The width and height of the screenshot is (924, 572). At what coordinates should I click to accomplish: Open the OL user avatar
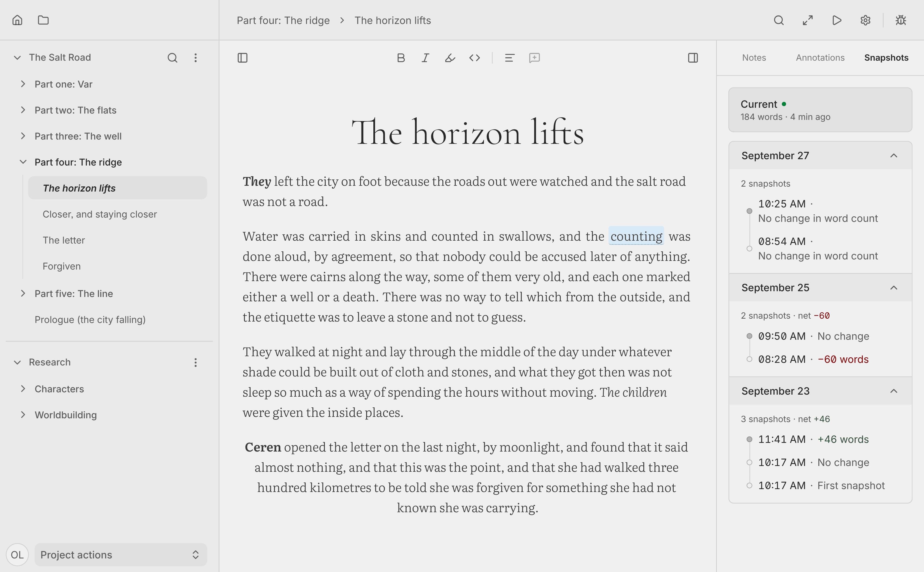pos(17,555)
